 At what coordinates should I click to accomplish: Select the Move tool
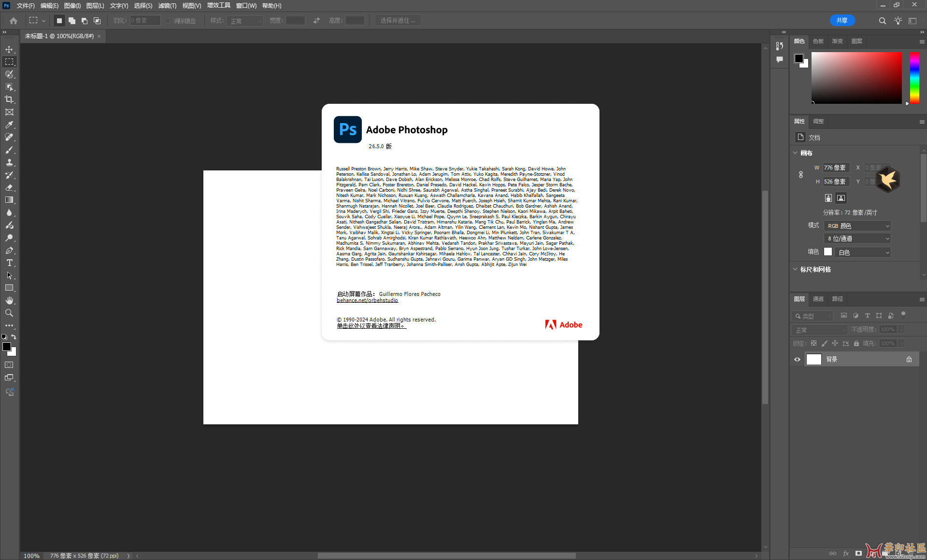[x=9, y=49]
